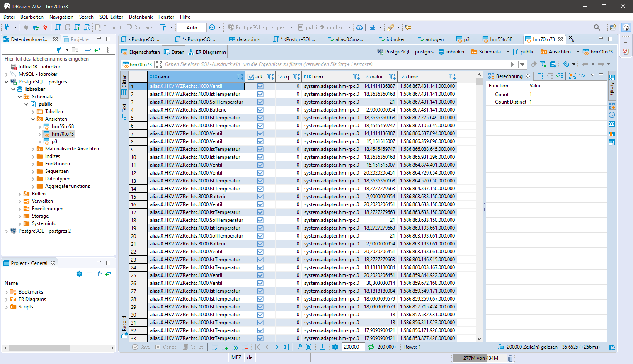Viewport: 633px width, 364px height.
Task: Go to the next row arrow
Action: (276, 347)
